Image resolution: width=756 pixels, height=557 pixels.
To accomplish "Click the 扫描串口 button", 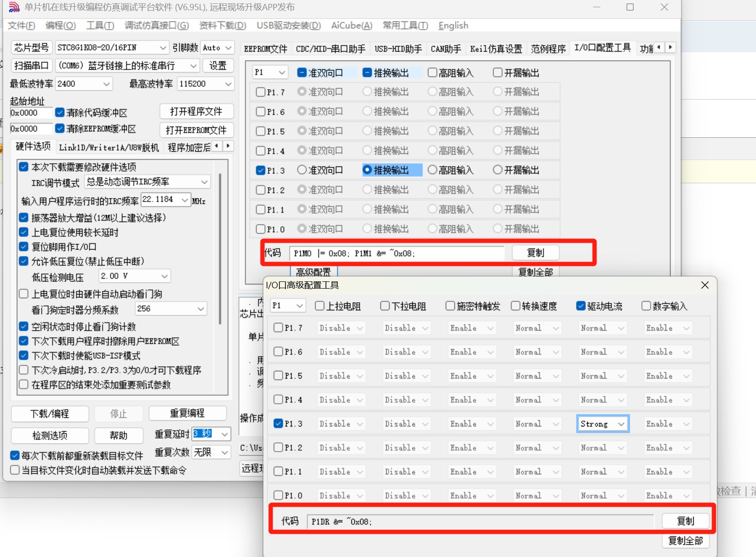I will click(31, 66).
